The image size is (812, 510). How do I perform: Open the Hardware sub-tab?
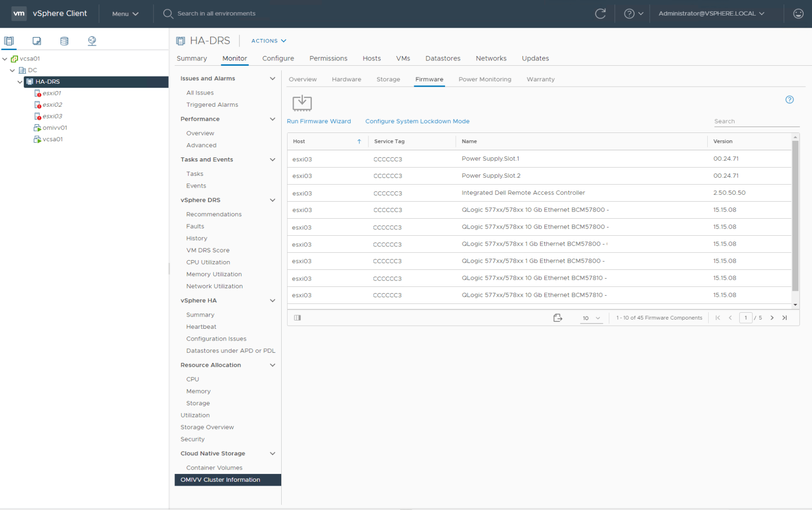coord(347,79)
